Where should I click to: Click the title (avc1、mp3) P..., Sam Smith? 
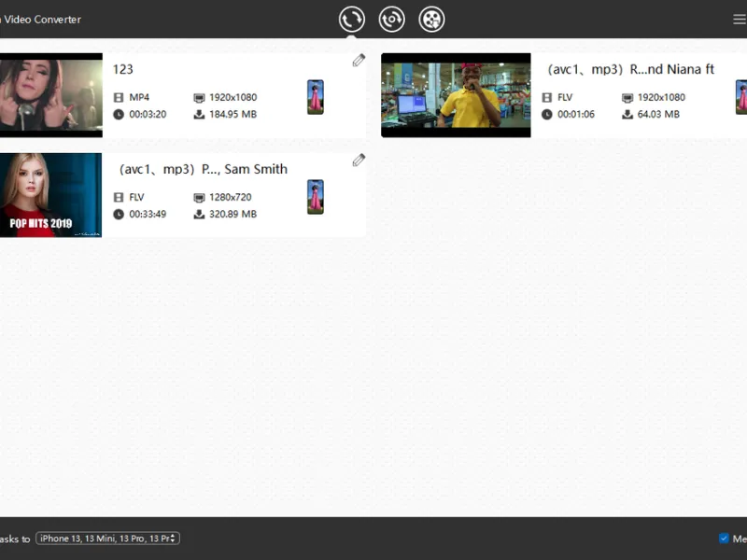[x=203, y=170]
